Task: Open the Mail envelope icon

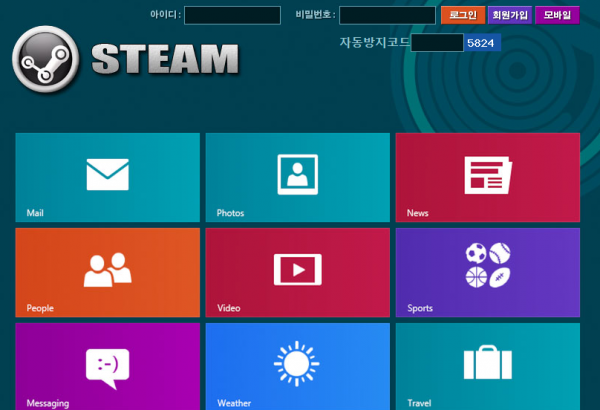Action: coord(108,174)
